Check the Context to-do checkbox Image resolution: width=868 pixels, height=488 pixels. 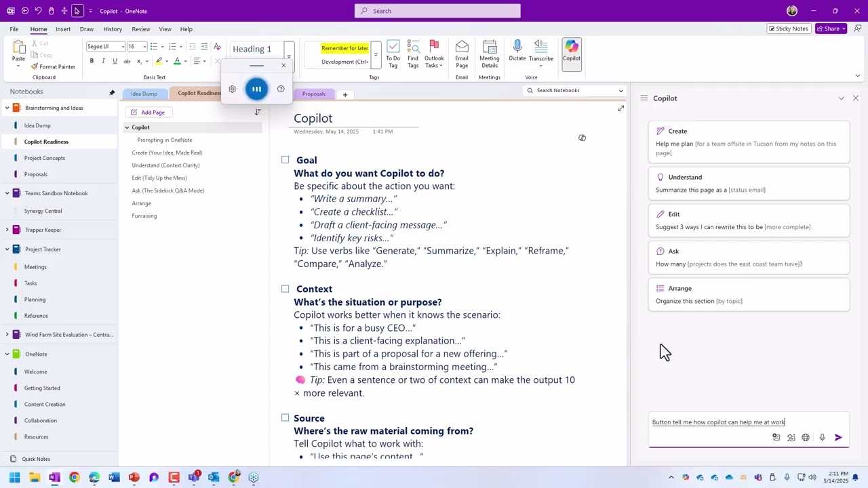(285, 289)
